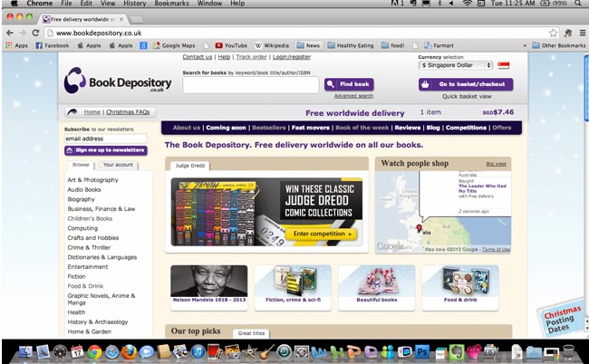Open the Dashboard gauge dock icon
The image size is (589, 364).
[60, 352]
